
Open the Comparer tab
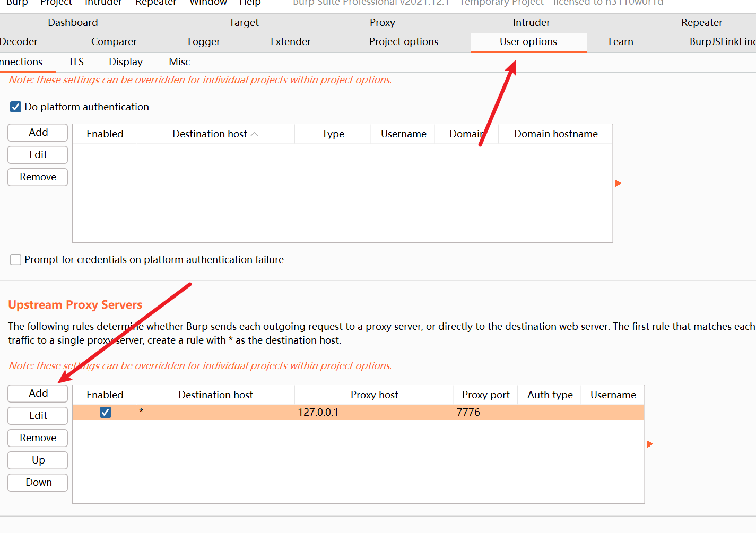114,41
